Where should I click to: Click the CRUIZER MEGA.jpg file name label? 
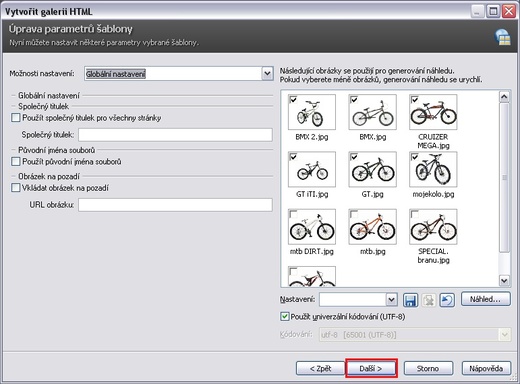pyautogui.click(x=433, y=141)
